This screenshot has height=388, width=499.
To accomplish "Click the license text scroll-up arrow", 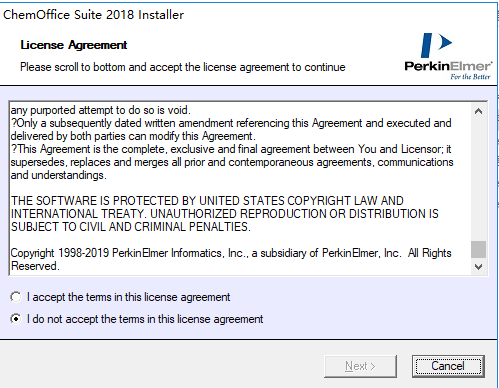I will 478,111.
